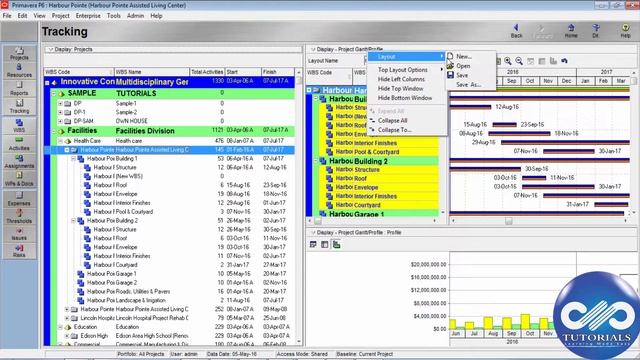640x360 pixels.
Task: Open the Reports view from sidebar
Action: point(19,89)
